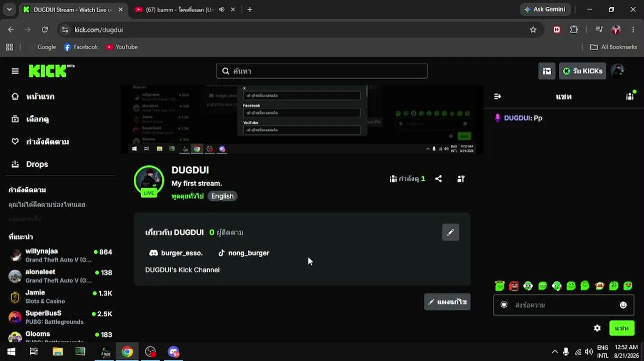Open chat settings gear
644x361 pixels.
597,328
